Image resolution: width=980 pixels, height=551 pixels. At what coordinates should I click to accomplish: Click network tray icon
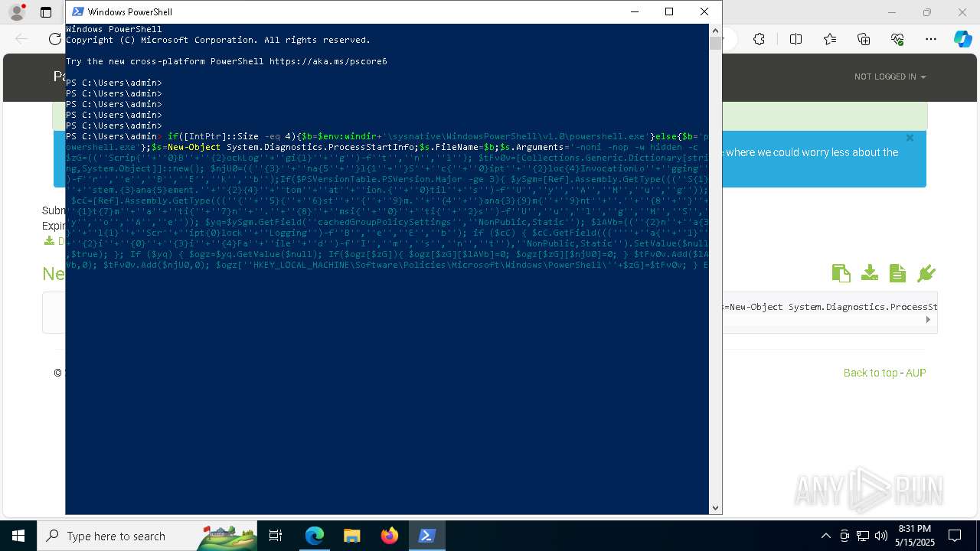pos(863,536)
